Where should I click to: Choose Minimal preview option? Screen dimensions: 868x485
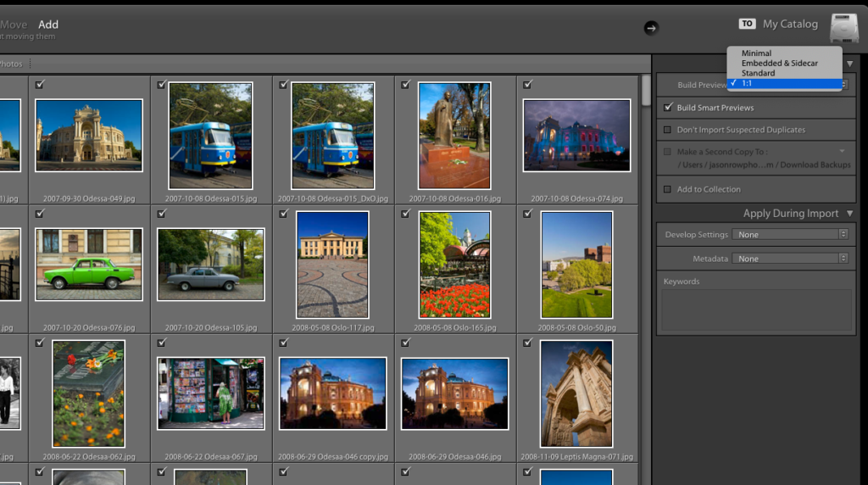point(784,53)
